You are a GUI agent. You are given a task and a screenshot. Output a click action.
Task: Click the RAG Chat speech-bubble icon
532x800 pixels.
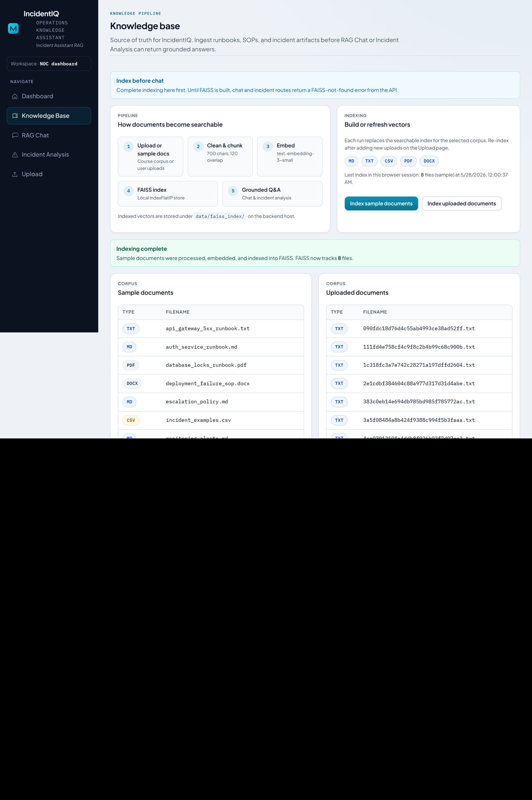click(x=15, y=135)
